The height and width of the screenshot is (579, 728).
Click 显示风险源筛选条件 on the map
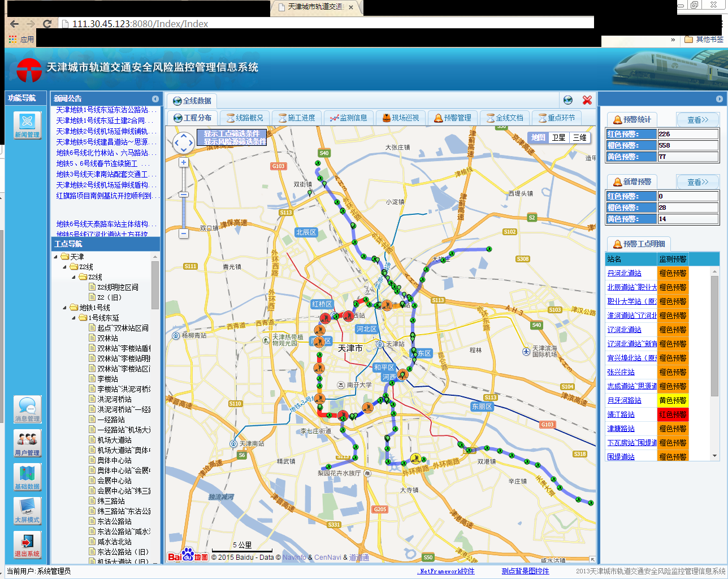click(x=235, y=141)
